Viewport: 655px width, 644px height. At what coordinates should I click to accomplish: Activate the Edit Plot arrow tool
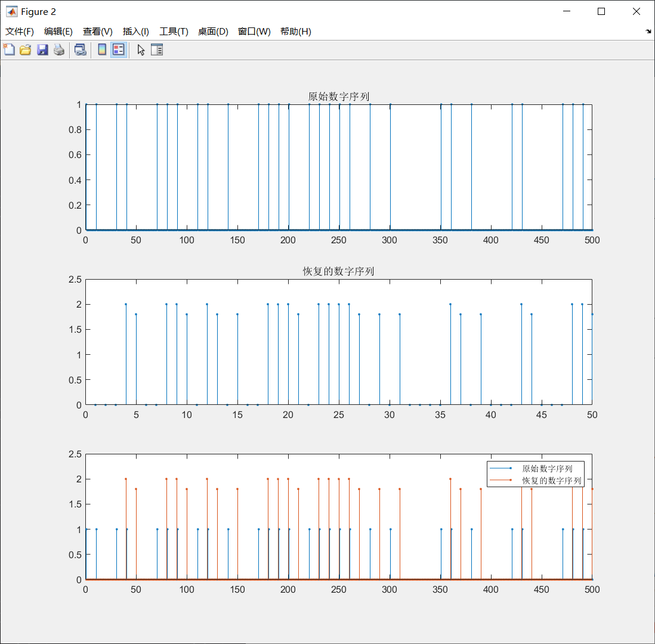(141, 49)
